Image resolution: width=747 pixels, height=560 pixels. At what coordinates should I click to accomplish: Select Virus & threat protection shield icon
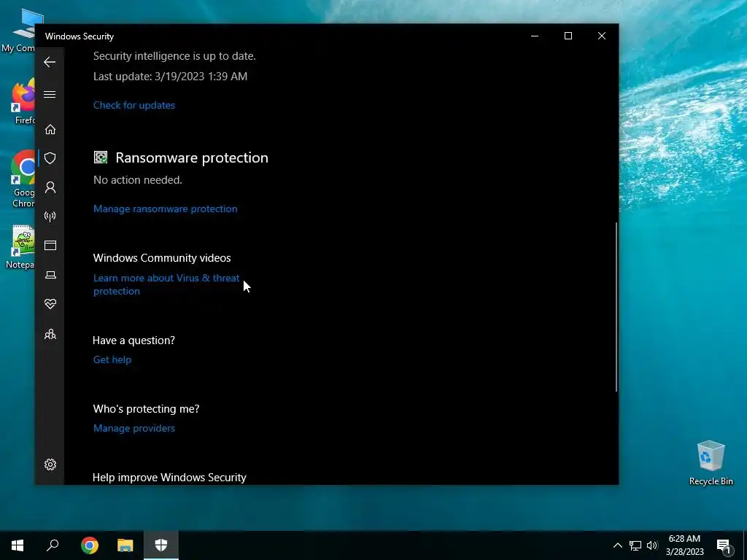coord(50,158)
